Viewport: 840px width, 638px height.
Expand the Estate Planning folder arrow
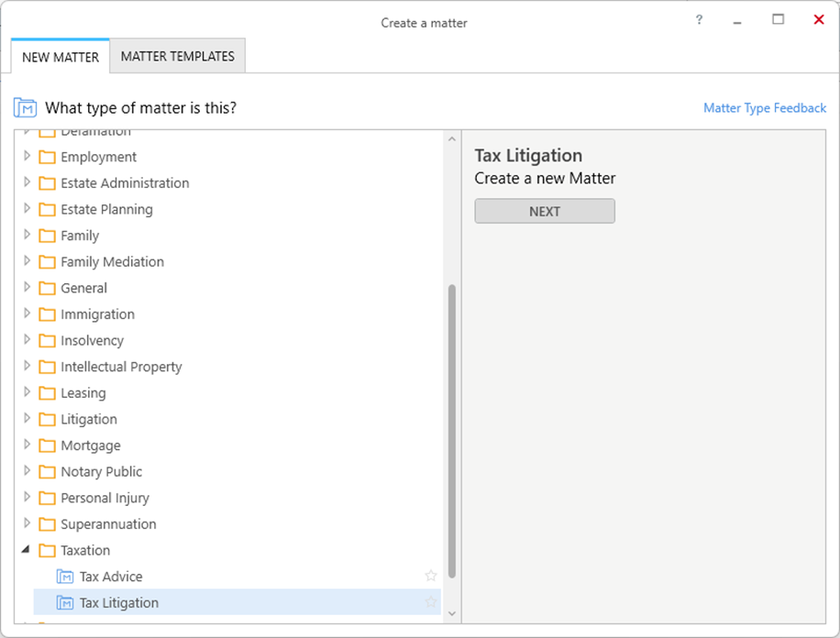click(x=27, y=209)
